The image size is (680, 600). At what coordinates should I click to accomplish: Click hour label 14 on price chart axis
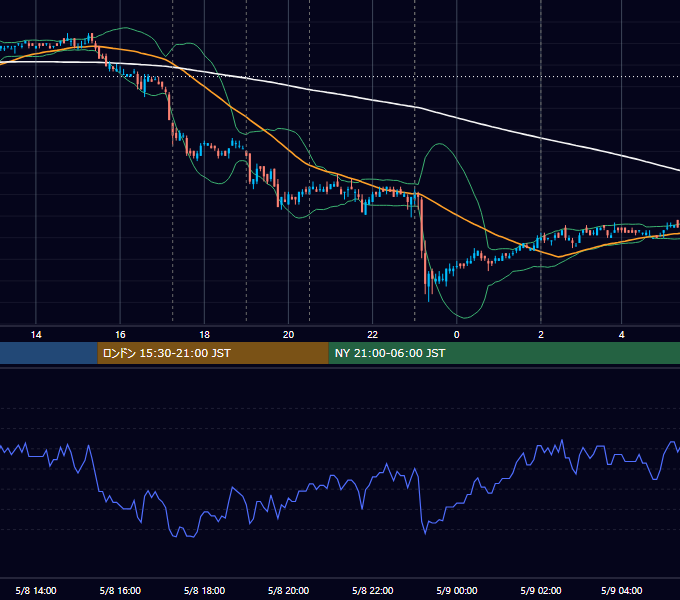[36, 334]
